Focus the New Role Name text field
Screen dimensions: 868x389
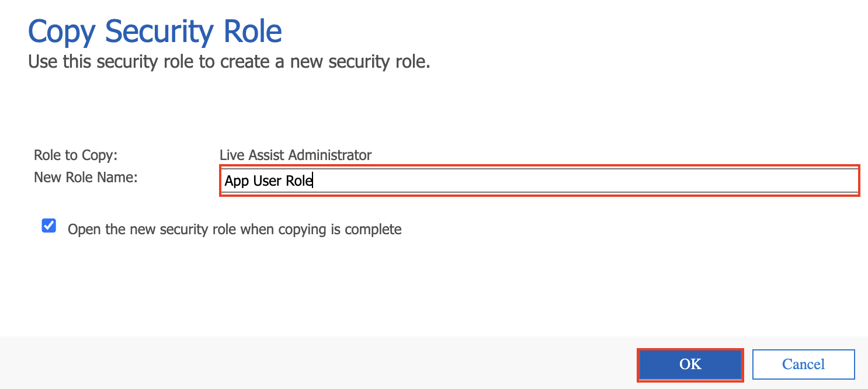(x=539, y=181)
